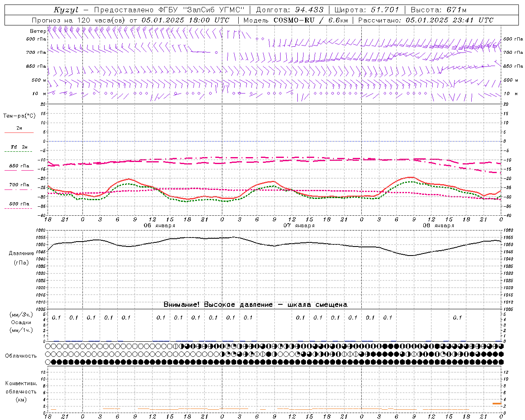Screen dimensions: 525x420
Task: Click the "Внимание! Высокое давление — шкала смещена" warning
Action: (x=256, y=304)
